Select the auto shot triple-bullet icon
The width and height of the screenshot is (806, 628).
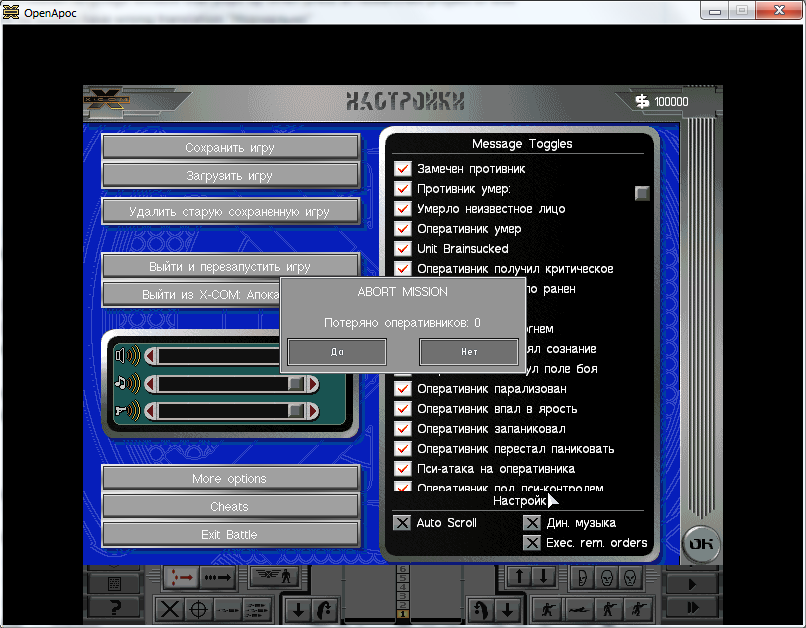[x=256, y=609]
